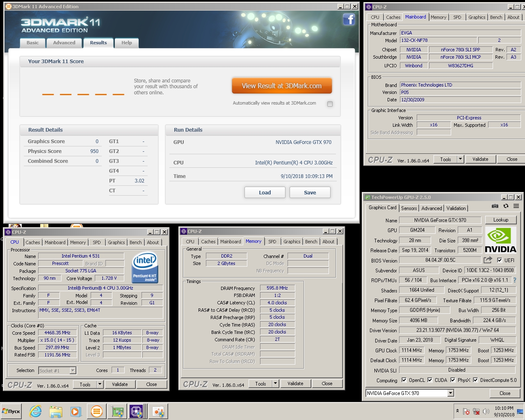
Task: Switch to the orange 3DMark taskbar icon
Action: [x=96, y=411]
